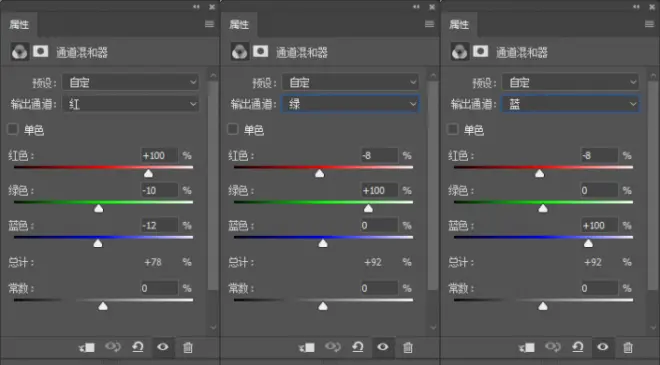This screenshot has width=660, height=365.
Task: Delete adjustment layer in Blue channel panel
Action: pos(628,347)
